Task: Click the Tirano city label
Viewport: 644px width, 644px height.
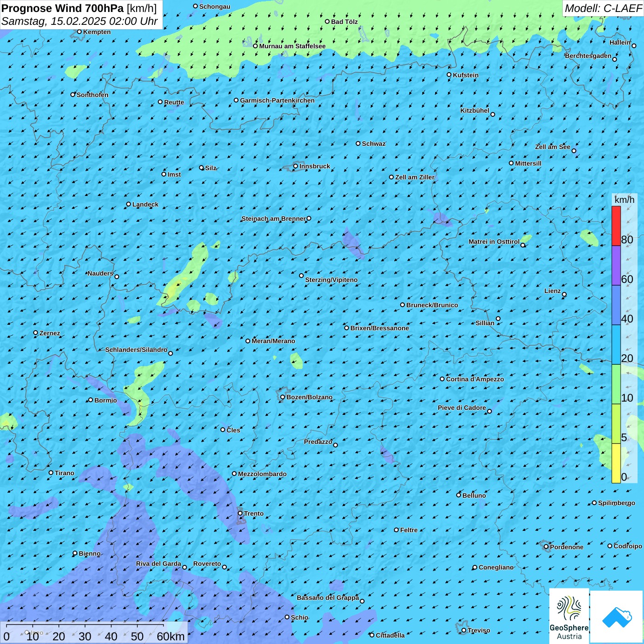Action: coord(64,473)
